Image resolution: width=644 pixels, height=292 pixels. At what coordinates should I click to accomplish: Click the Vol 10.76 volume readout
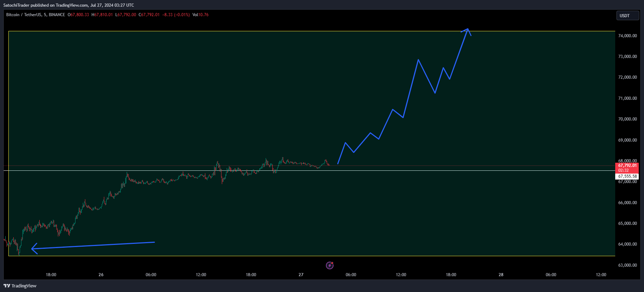coord(200,15)
